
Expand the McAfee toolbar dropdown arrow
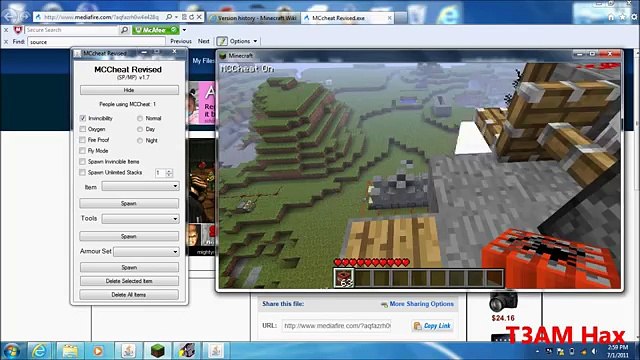(x=184, y=30)
